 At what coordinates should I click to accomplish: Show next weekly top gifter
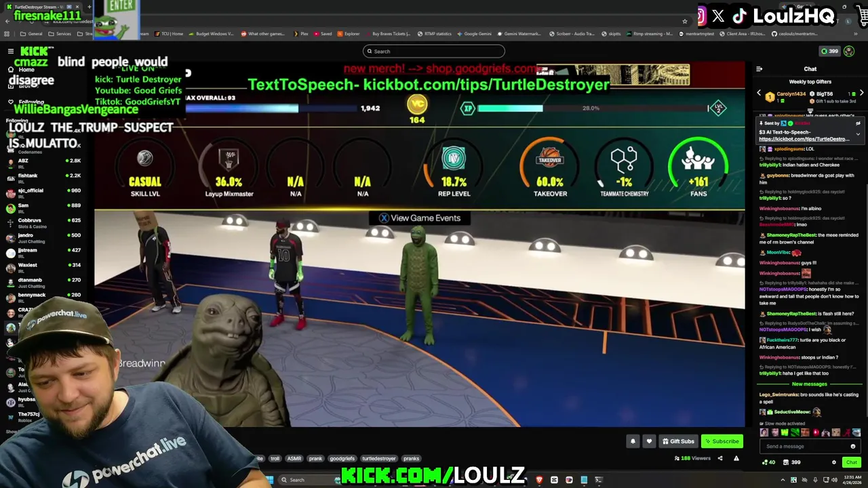click(861, 94)
